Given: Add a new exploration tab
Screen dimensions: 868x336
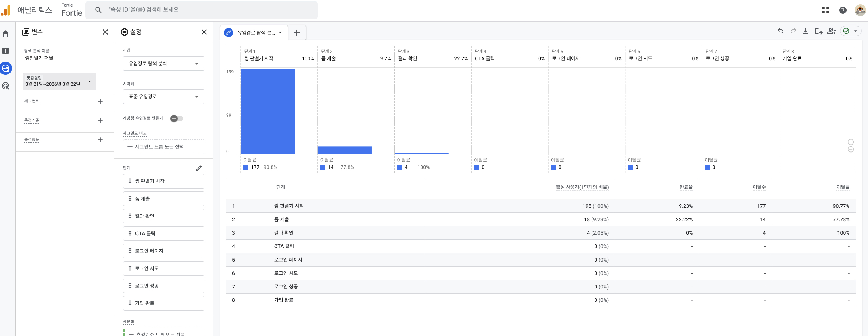Looking at the screenshot, I should pos(297,33).
